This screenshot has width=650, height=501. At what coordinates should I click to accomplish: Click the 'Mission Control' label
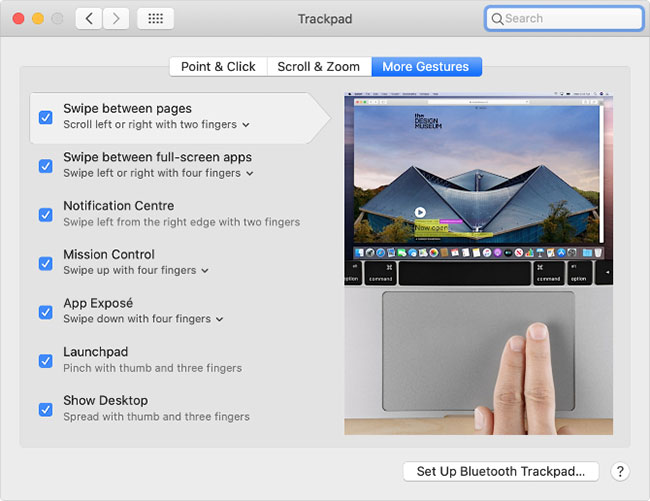109,254
